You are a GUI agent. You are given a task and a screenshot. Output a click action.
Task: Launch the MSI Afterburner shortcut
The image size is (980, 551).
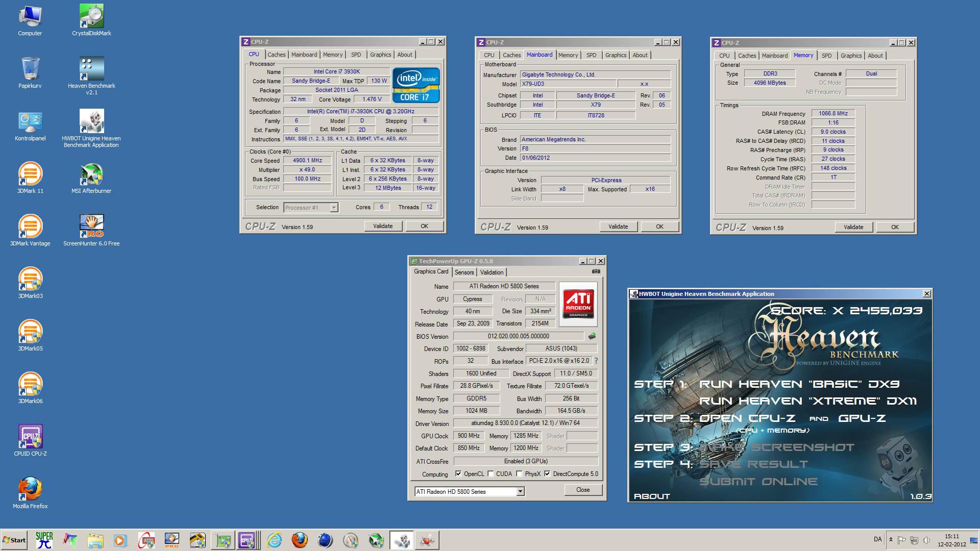91,178
